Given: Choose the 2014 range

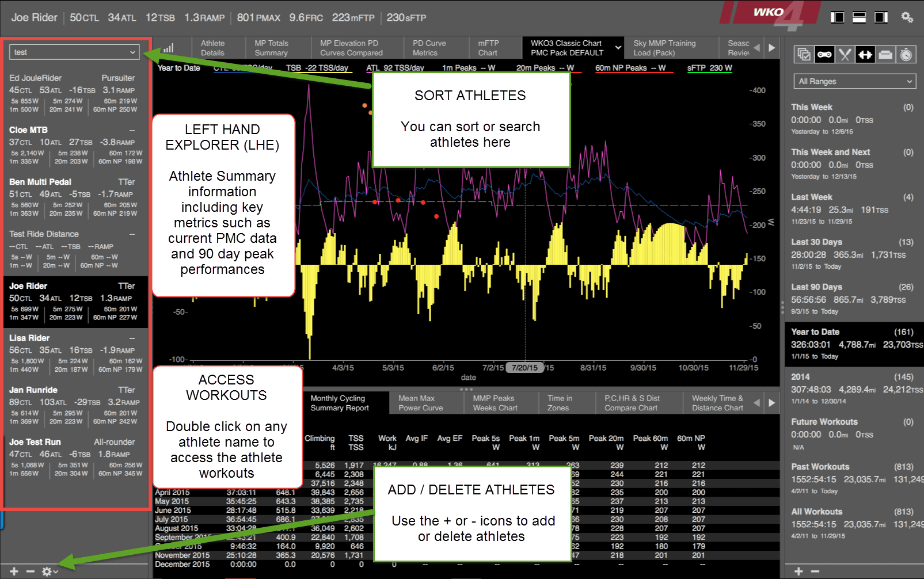Looking at the screenshot, I should (854, 388).
